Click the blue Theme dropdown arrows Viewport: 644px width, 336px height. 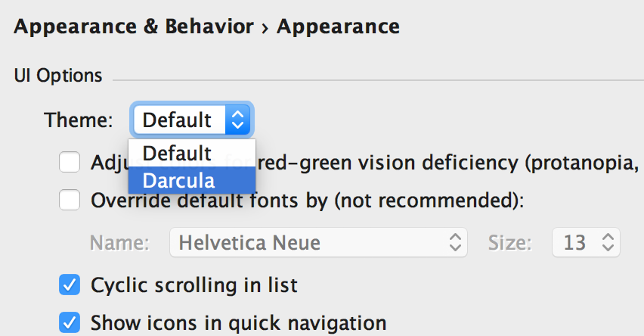click(237, 120)
